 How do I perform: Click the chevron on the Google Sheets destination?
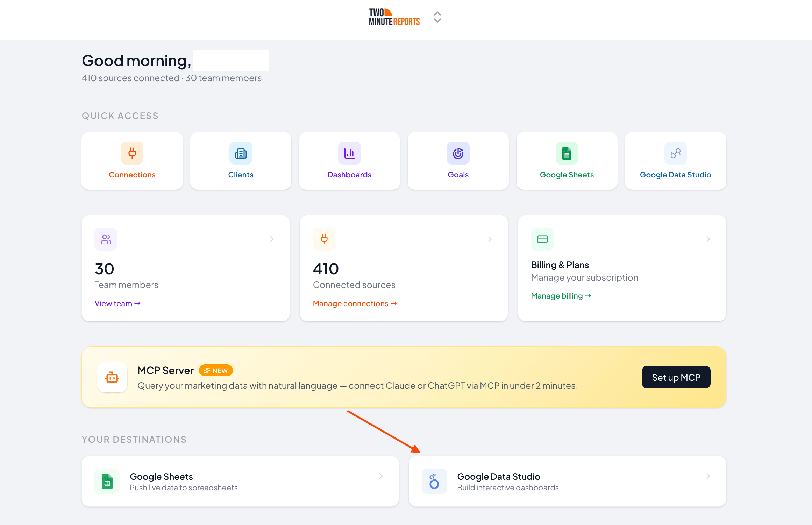tap(381, 476)
